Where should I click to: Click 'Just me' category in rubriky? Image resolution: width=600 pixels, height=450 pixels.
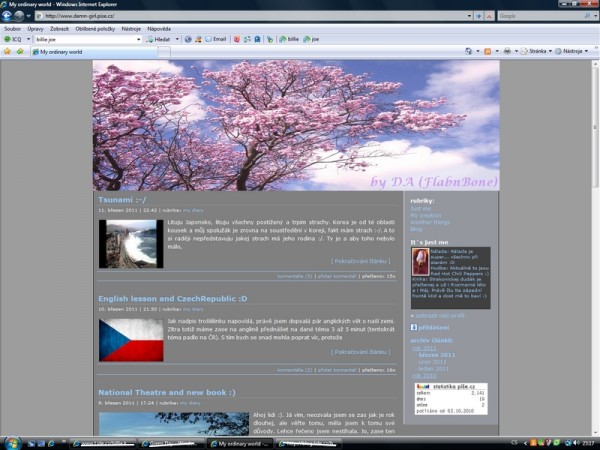coord(420,209)
